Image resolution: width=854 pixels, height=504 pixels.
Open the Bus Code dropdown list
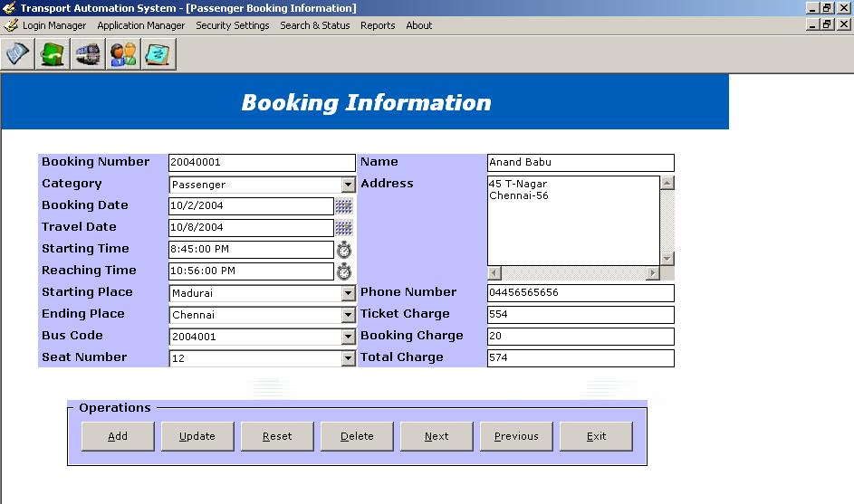(349, 337)
